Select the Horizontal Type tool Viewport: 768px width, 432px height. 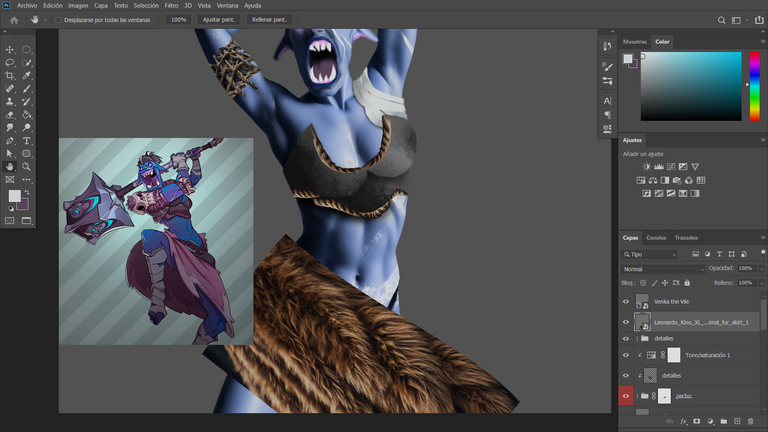click(x=26, y=141)
